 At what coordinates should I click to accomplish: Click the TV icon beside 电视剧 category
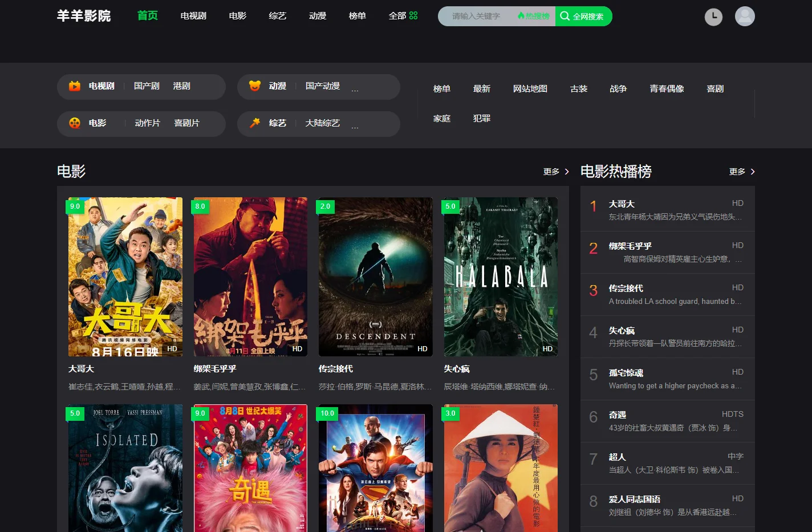[75, 86]
